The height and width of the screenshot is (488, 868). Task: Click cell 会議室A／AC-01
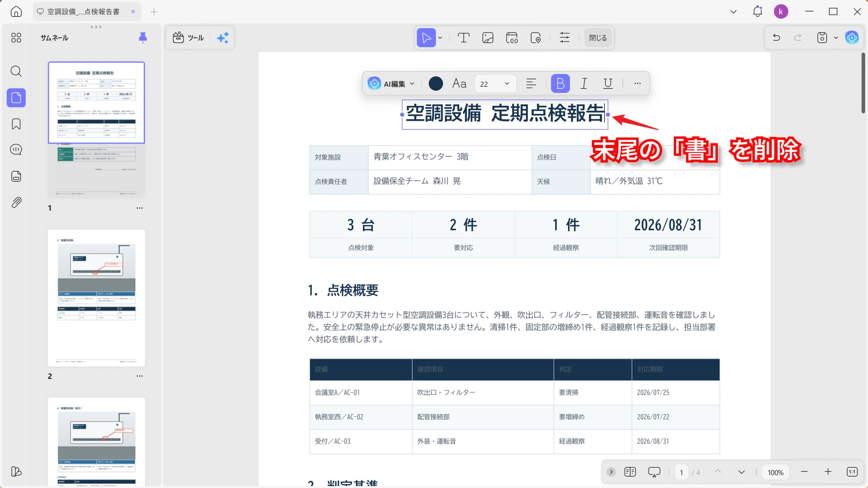361,393
